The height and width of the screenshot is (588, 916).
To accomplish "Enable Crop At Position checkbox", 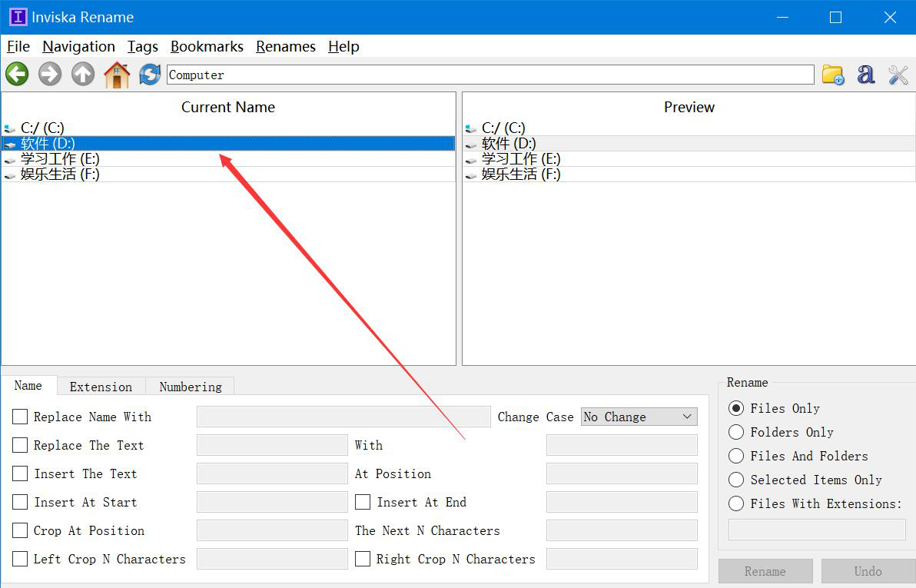I will (x=20, y=530).
